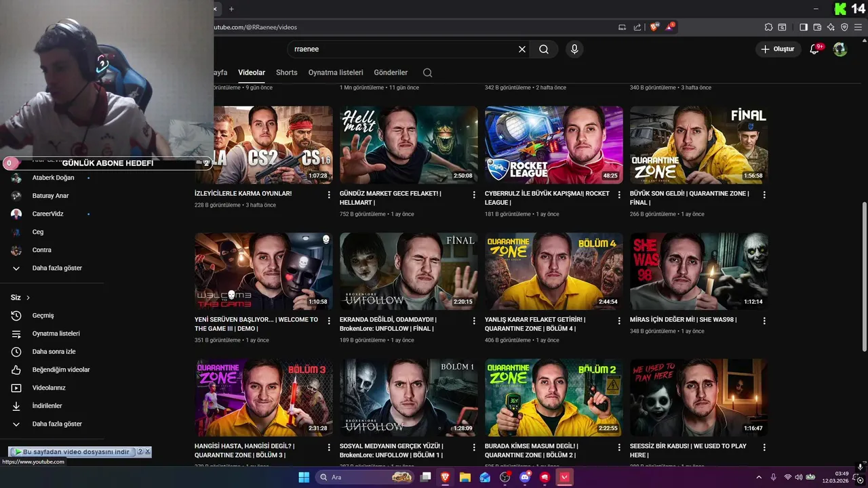Open Baturay Anar subscription channel
868x488 pixels.
pyautogui.click(x=52, y=196)
